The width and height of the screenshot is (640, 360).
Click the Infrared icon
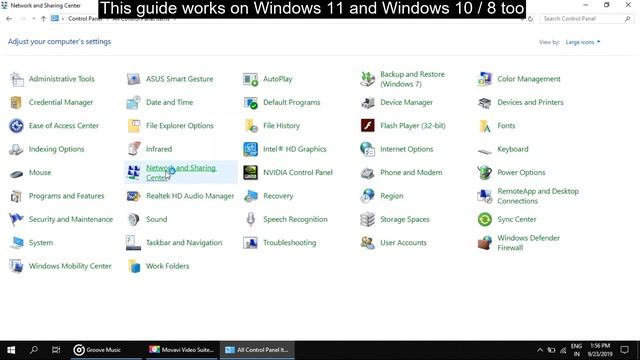pyautogui.click(x=134, y=149)
